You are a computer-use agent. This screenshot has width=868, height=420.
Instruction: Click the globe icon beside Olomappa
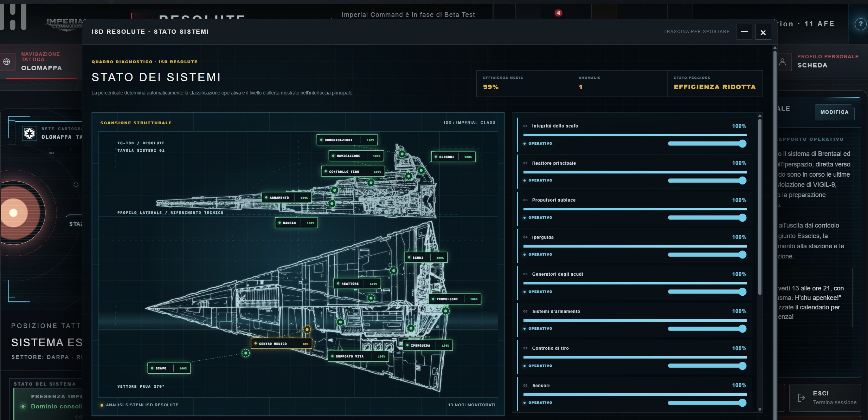pos(7,62)
